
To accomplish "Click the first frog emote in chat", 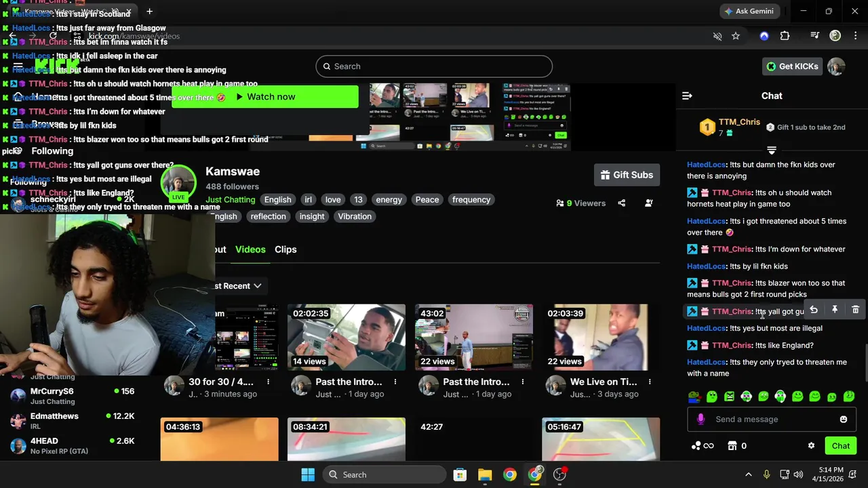I will pos(694,396).
